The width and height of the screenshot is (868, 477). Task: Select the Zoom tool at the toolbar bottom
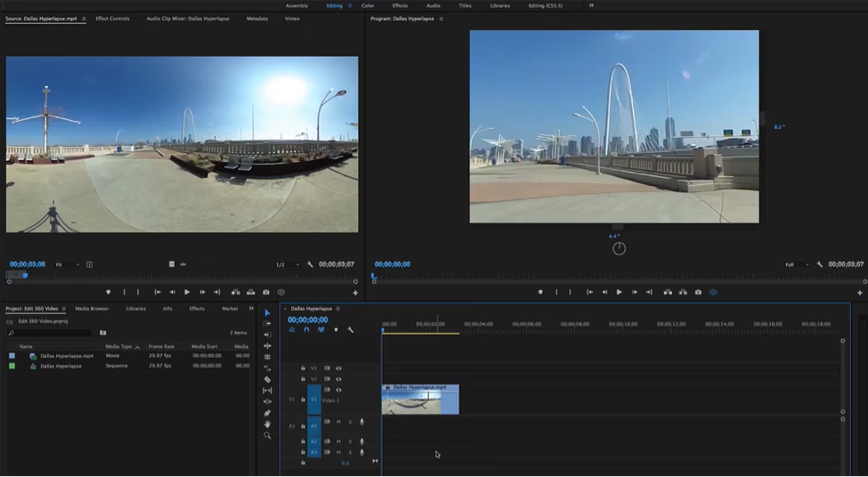click(x=267, y=434)
